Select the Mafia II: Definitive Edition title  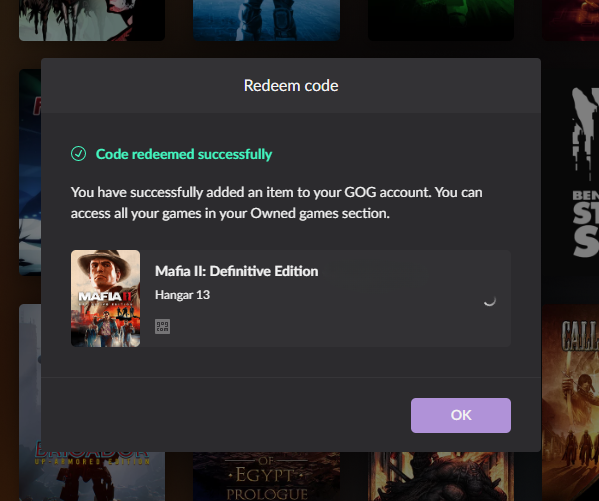236,271
